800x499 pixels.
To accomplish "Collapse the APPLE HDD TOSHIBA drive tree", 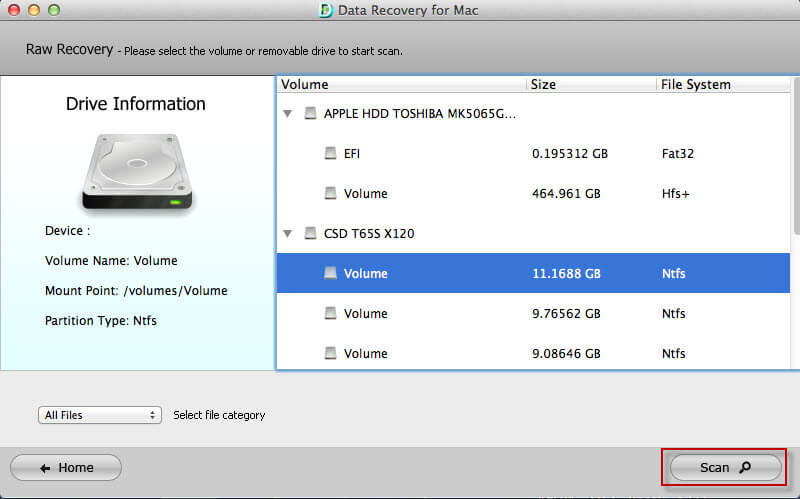I will [x=288, y=114].
